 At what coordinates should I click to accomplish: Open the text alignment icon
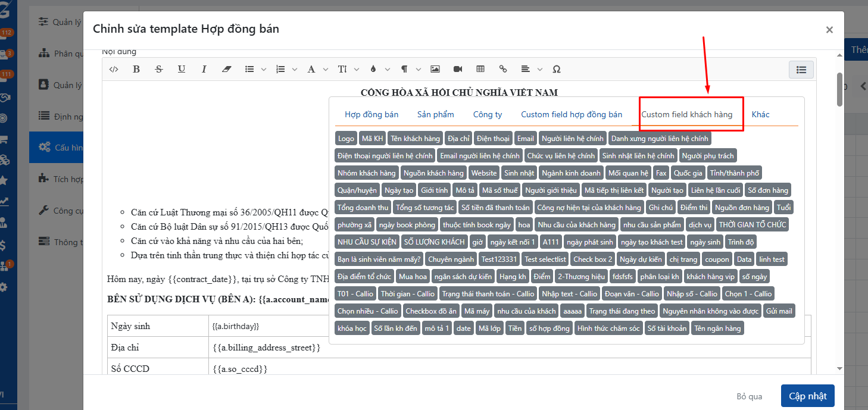526,69
